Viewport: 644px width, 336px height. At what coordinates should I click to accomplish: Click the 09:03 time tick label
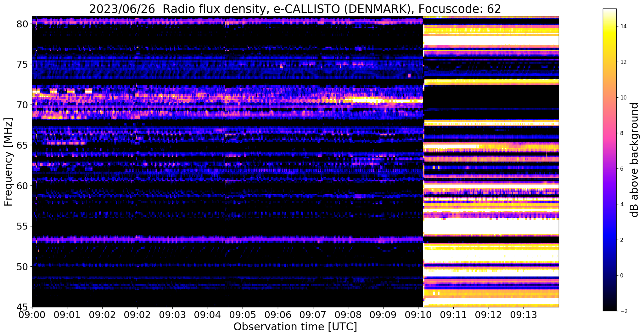(x=172, y=315)
